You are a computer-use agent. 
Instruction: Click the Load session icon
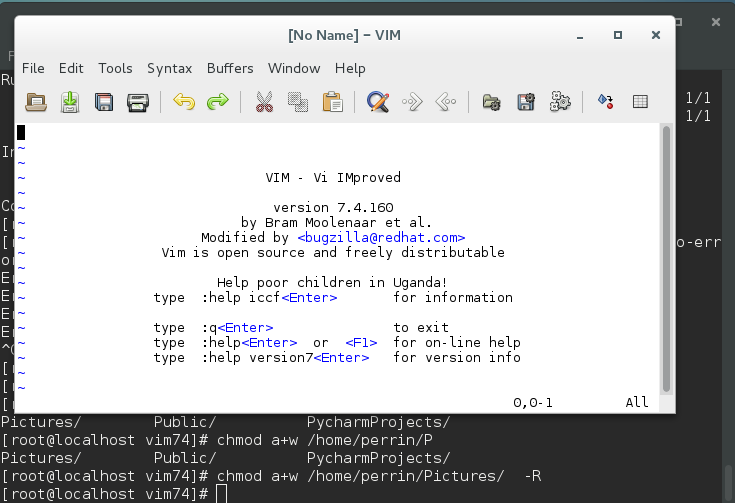492,102
